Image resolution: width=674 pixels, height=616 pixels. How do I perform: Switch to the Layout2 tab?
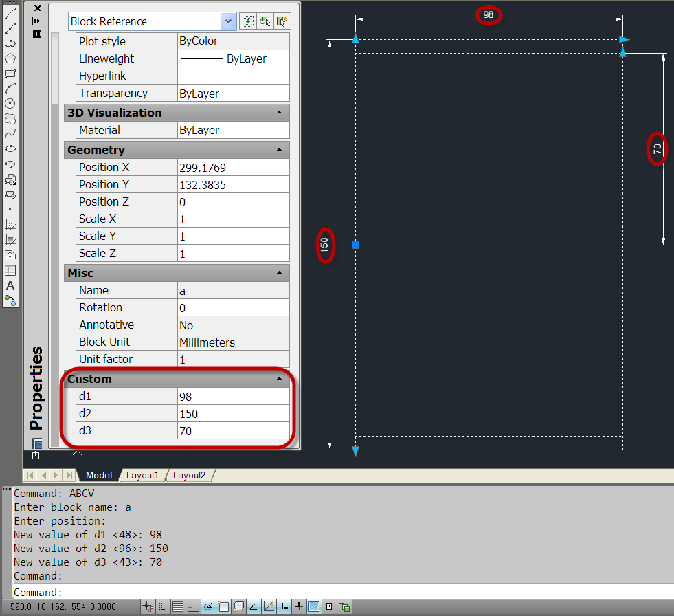pos(189,475)
